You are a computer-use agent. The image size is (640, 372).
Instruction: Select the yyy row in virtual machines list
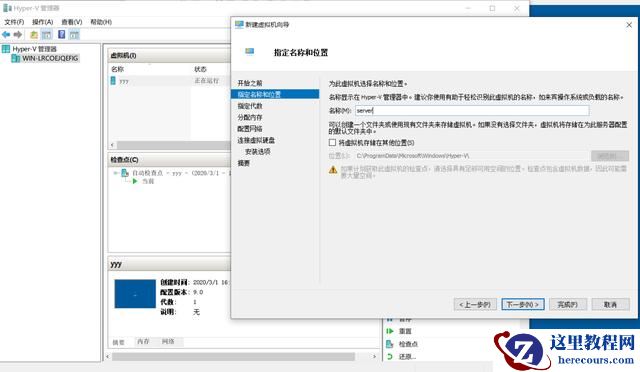pyautogui.click(x=170, y=81)
